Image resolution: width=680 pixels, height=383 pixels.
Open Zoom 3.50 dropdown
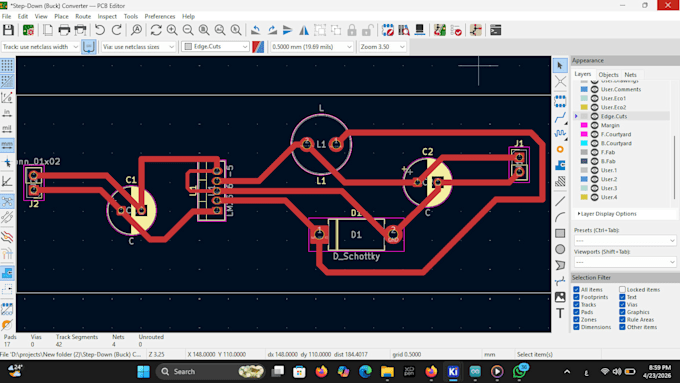(x=382, y=46)
